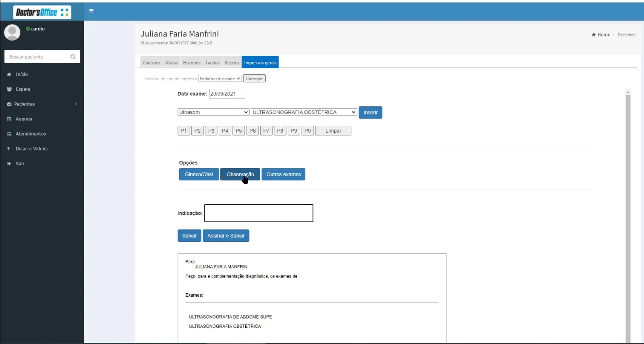
Task: Switch to the Visitas tab
Action: [172, 63]
